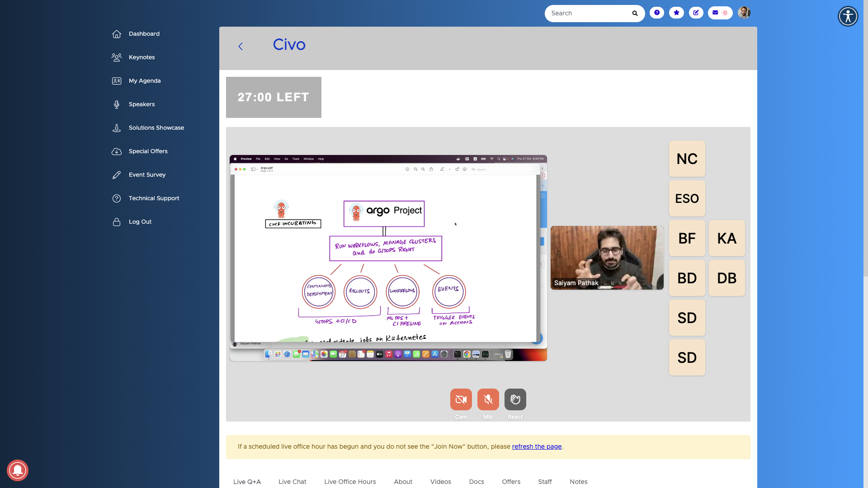Click the NC participant avatar tile
The height and width of the screenshot is (488, 868).
pos(687,158)
